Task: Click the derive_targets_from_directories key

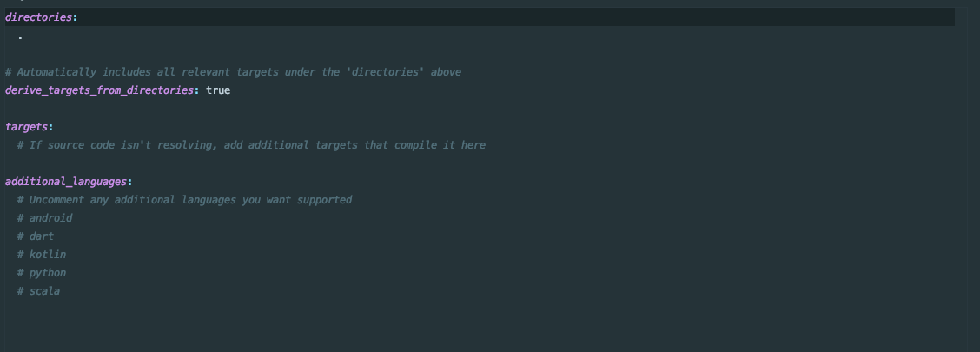Action: pyautogui.click(x=99, y=90)
